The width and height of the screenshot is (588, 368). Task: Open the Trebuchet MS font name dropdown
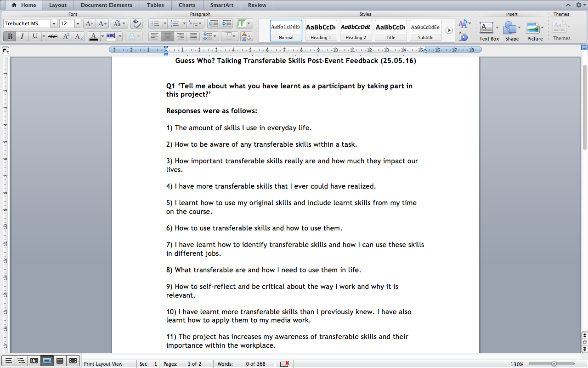pos(54,23)
